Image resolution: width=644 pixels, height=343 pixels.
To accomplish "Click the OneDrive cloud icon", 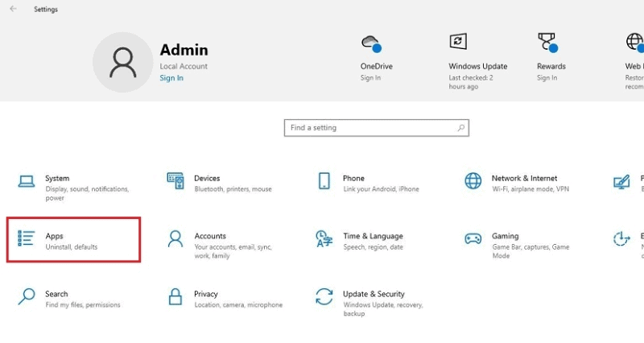I will (x=370, y=43).
